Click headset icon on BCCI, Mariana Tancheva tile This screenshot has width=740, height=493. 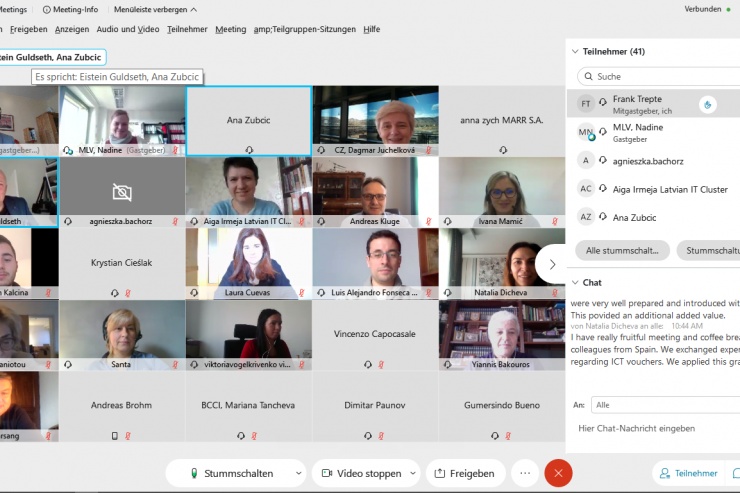click(x=241, y=436)
